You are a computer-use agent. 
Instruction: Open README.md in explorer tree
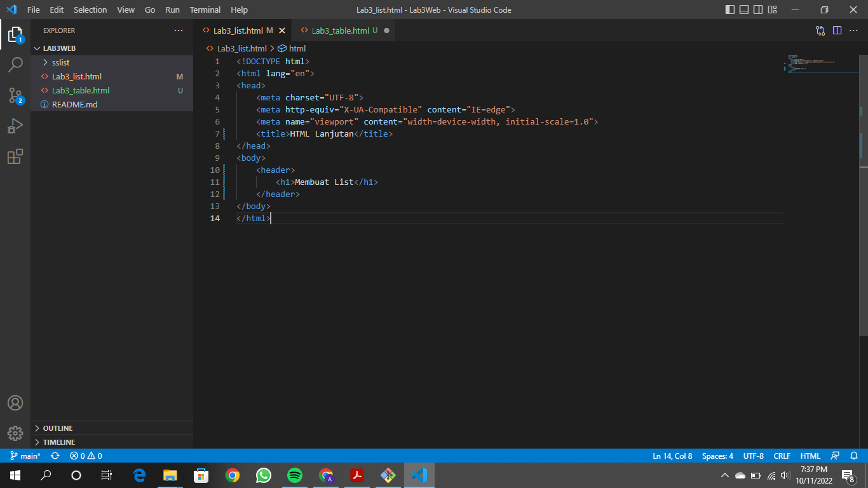click(112, 104)
